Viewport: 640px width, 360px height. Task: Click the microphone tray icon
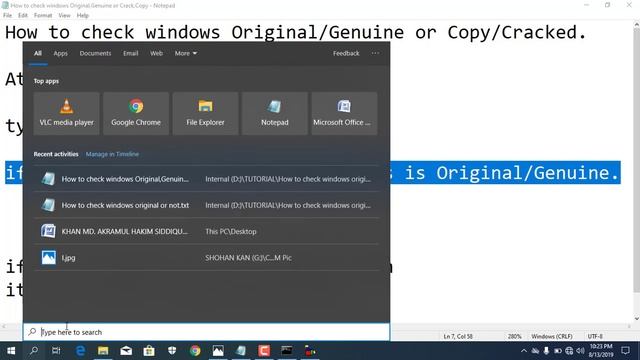coord(546,351)
